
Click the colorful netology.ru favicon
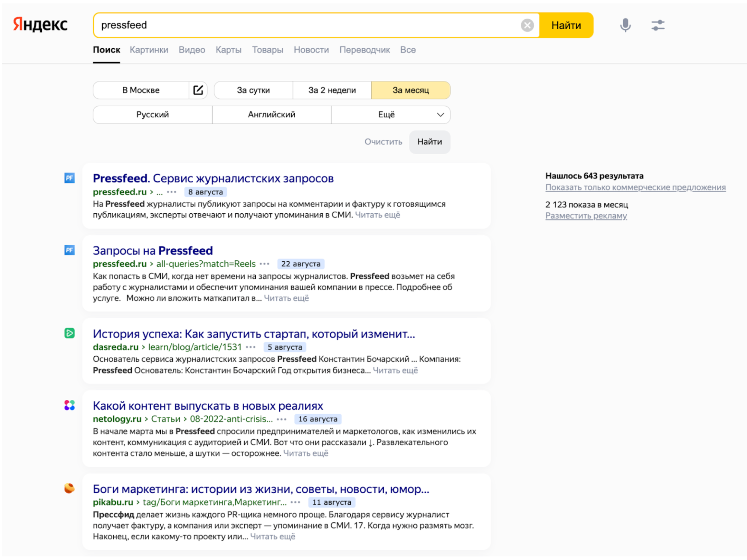tap(69, 405)
